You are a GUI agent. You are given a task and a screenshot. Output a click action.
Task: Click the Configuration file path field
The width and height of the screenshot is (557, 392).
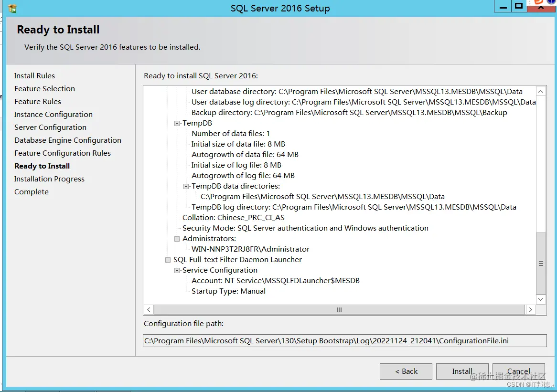(x=344, y=341)
